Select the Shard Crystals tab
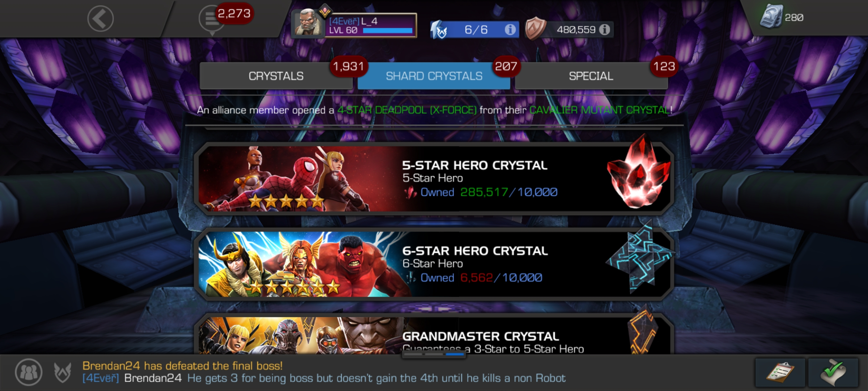The image size is (868, 391). [434, 76]
